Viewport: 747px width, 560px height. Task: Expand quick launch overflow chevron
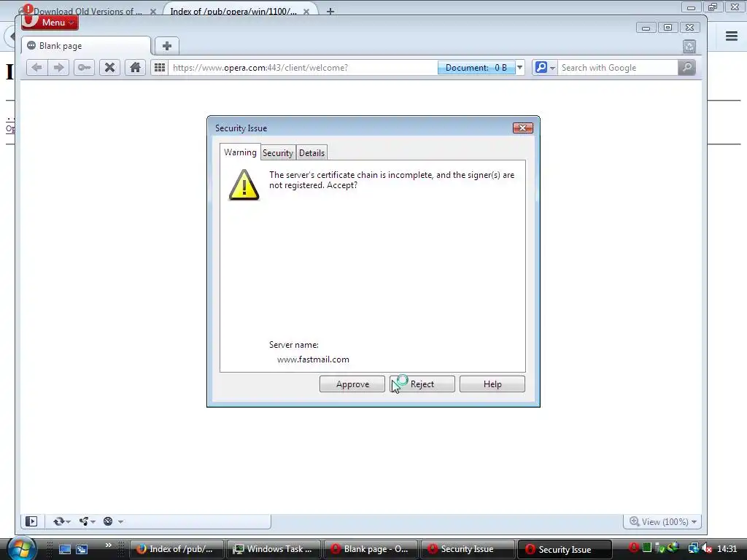[109, 545]
